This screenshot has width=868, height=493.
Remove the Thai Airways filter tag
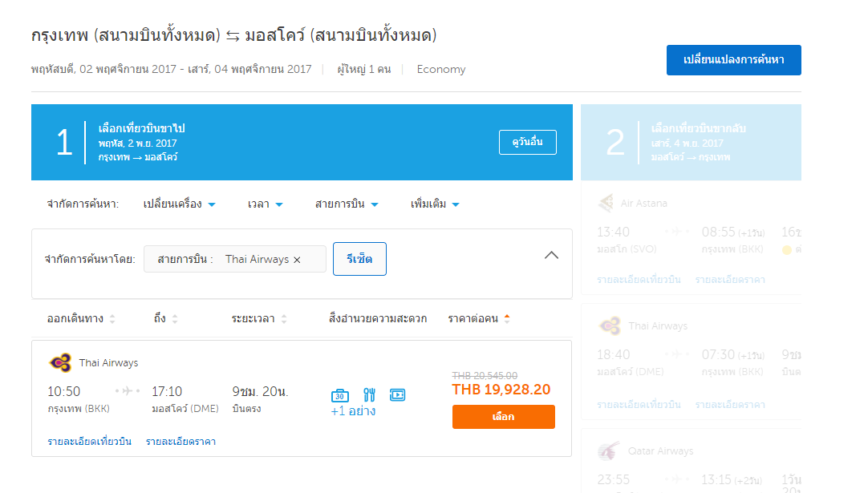(x=298, y=260)
